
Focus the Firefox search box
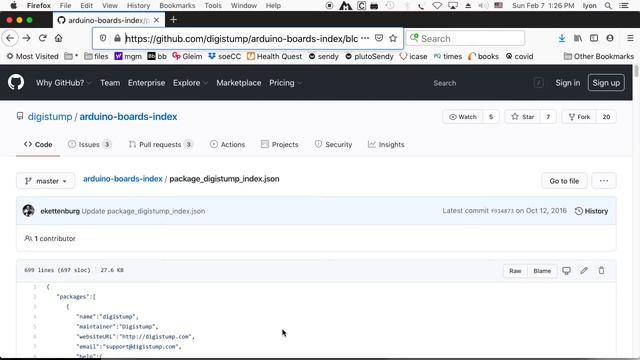pos(465,38)
